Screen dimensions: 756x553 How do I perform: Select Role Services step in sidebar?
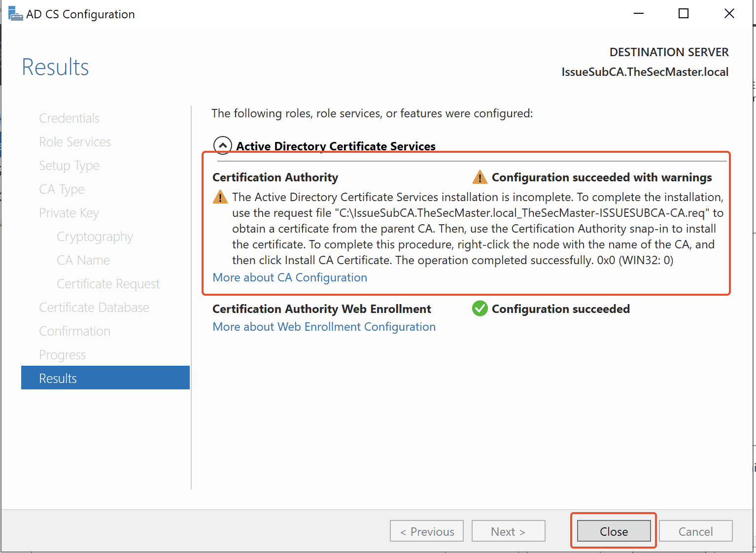pos(75,142)
